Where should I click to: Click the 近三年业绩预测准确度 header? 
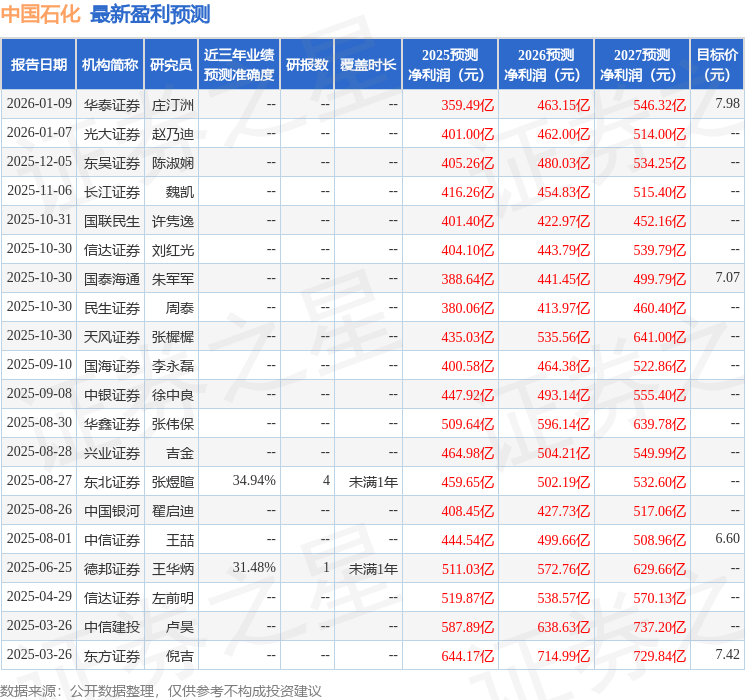coord(239,64)
